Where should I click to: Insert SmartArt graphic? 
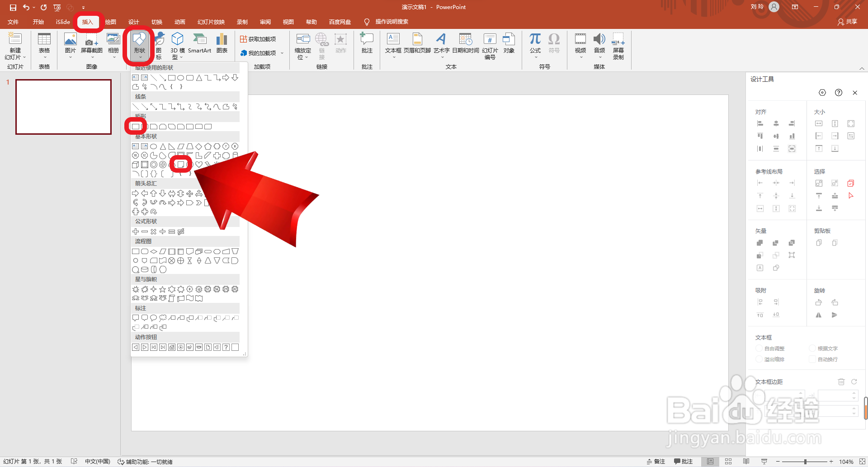click(x=199, y=43)
